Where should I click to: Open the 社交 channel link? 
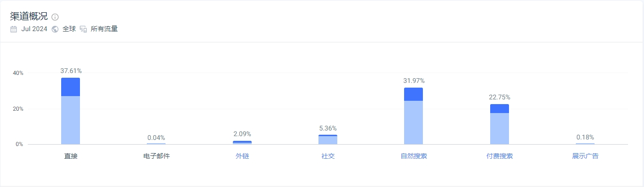328,156
